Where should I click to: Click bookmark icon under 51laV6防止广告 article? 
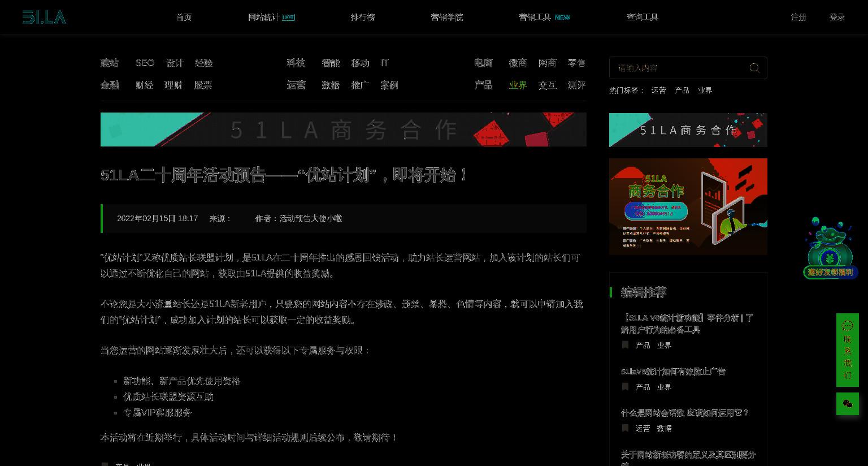(625, 387)
